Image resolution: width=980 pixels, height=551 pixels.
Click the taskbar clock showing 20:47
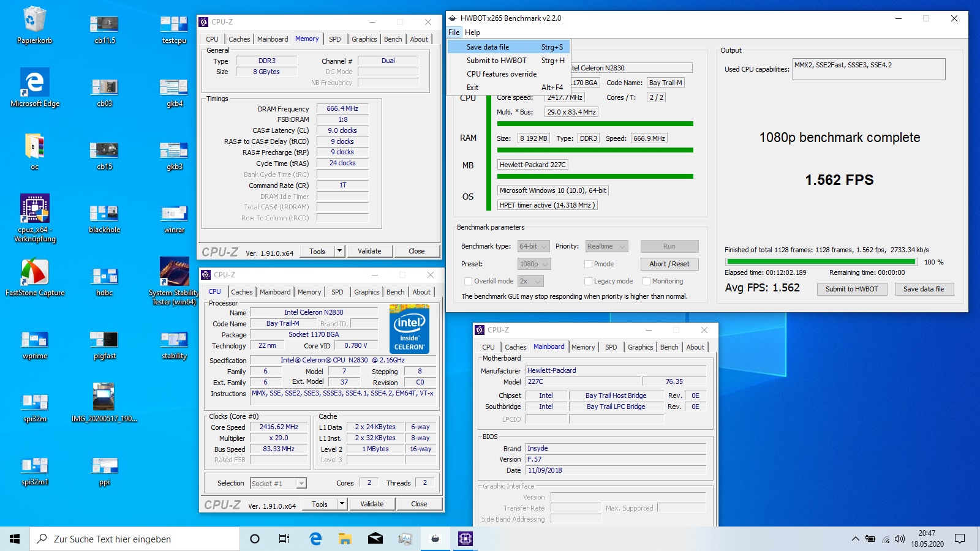tap(927, 539)
